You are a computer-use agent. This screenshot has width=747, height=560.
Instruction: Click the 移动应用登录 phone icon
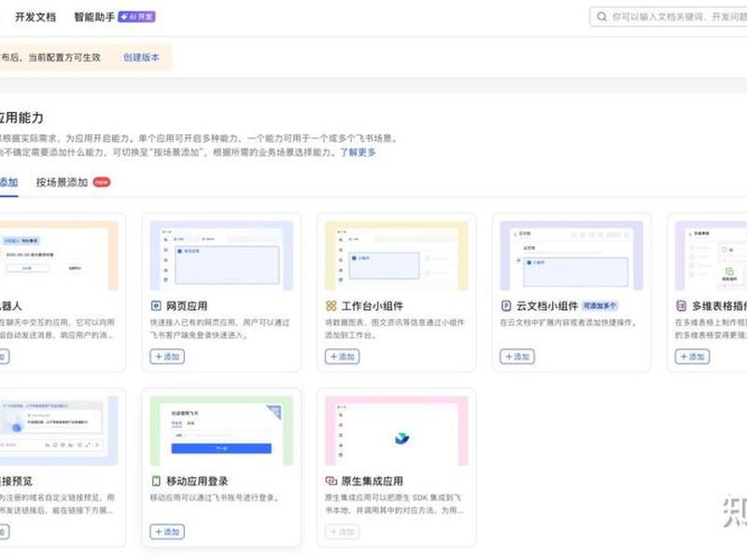(156, 481)
